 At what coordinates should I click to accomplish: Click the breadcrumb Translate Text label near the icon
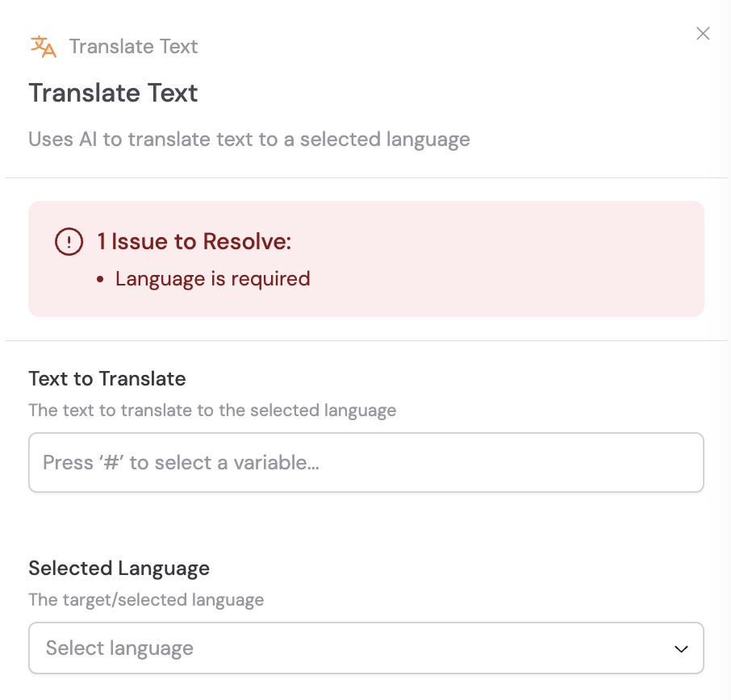133,47
